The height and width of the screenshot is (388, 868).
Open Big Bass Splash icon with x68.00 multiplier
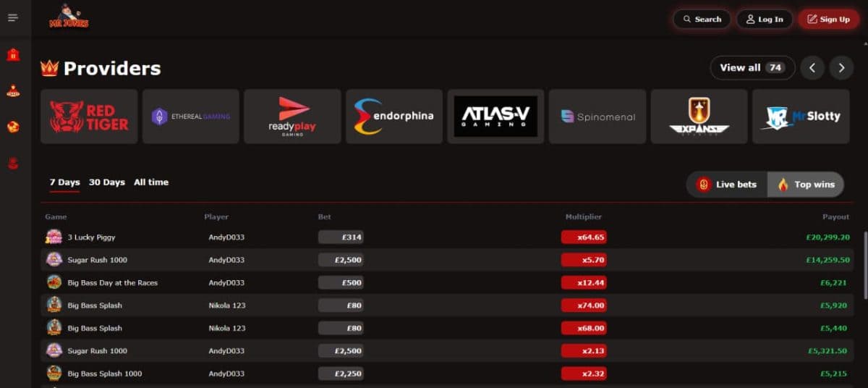(x=54, y=328)
